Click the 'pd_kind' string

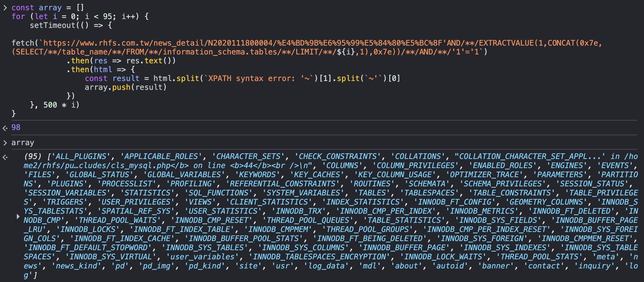tap(205, 266)
